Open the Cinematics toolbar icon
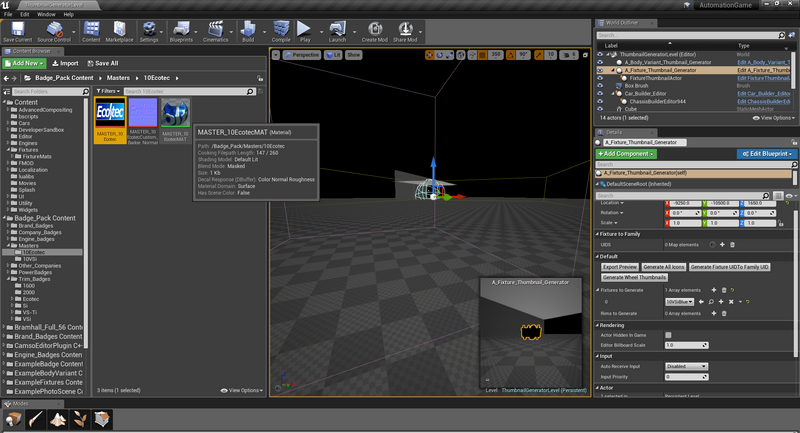 click(x=215, y=30)
